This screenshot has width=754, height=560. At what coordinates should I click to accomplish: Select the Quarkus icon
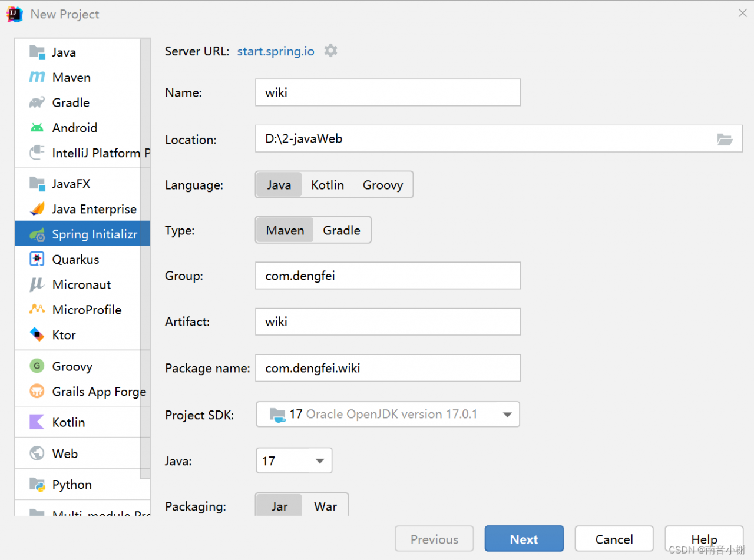click(x=37, y=259)
